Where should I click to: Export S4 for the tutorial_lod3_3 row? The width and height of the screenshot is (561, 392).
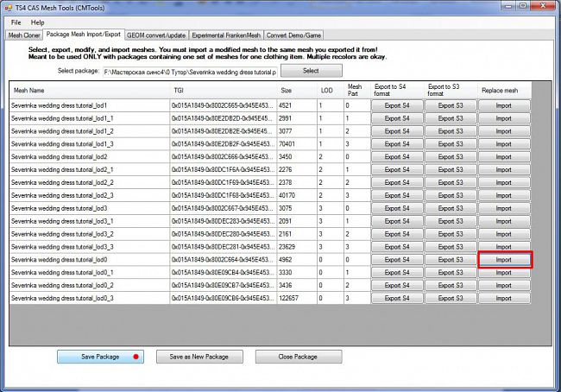(x=397, y=247)
